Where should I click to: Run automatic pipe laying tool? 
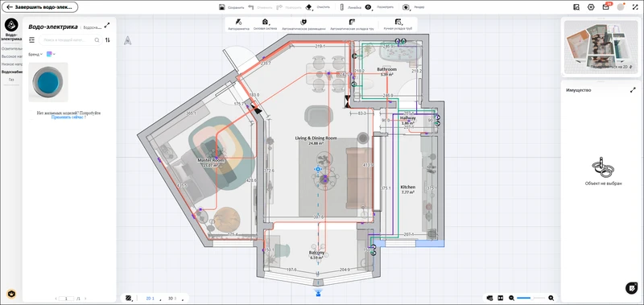(352, 23)
